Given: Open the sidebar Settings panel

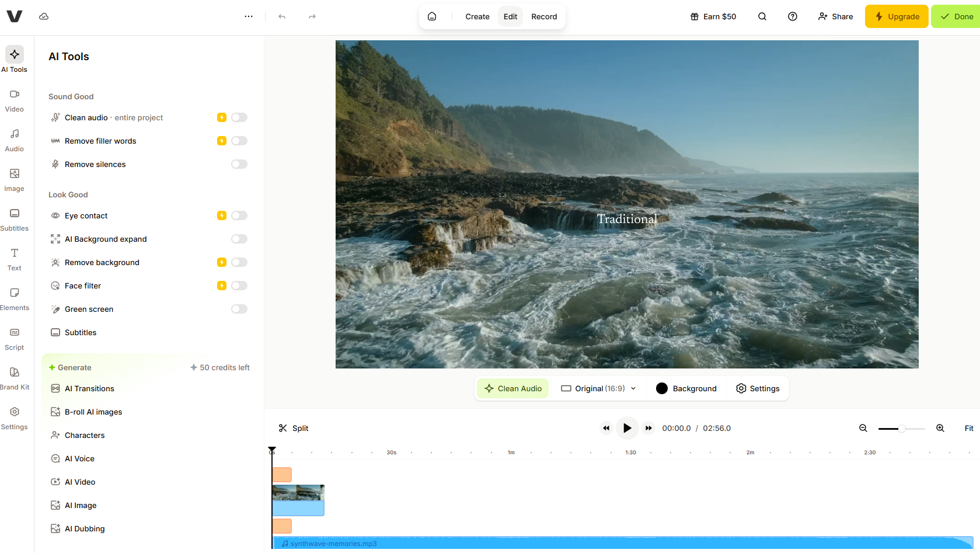Looking at the screenshot, I should 15,419.
